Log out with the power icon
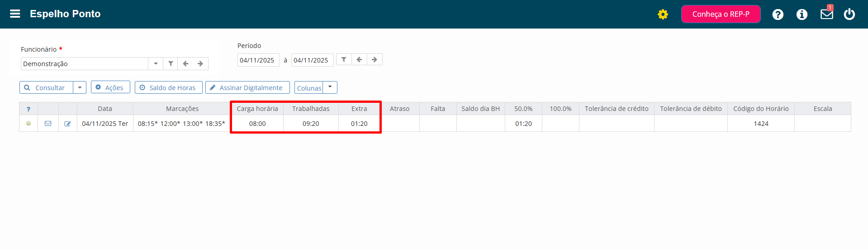The image size is (868, 250). (849, 14)
